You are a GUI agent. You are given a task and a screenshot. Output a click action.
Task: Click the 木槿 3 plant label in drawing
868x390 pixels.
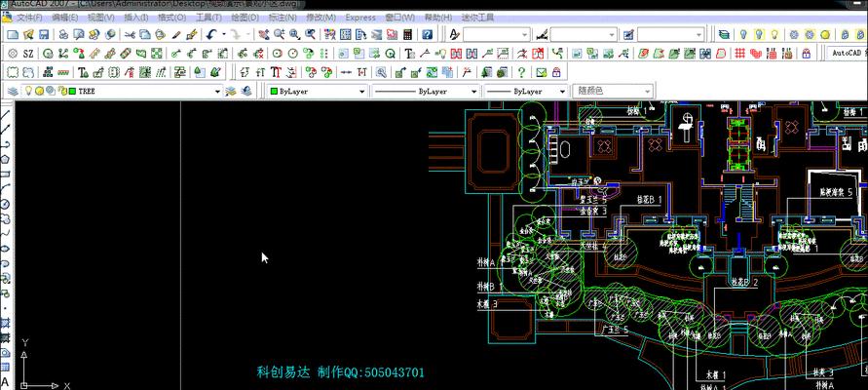487,303
